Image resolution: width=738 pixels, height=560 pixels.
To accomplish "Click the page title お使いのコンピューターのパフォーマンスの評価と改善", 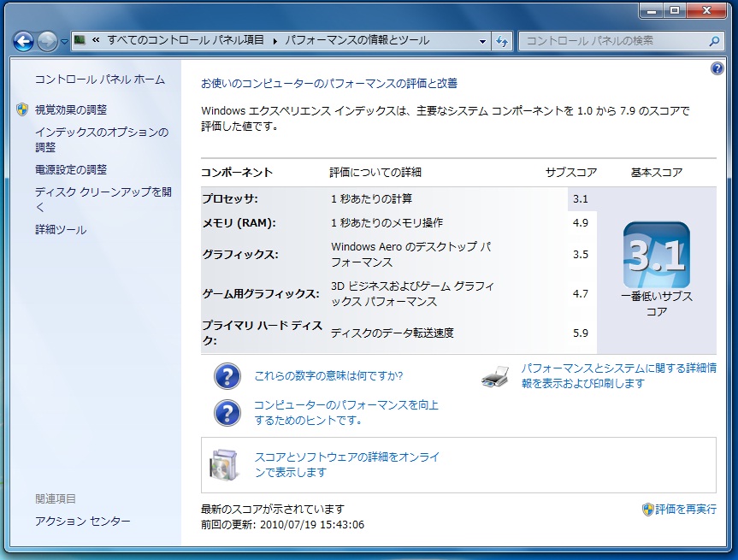I will 329,84.
